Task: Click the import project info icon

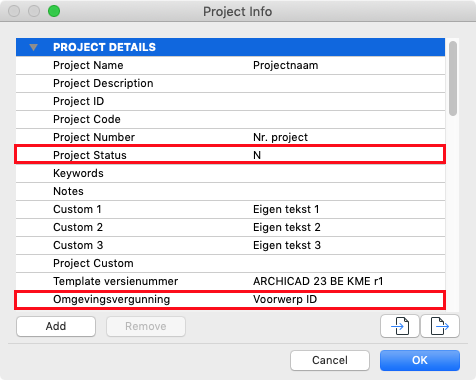Action: click(400, 326)
